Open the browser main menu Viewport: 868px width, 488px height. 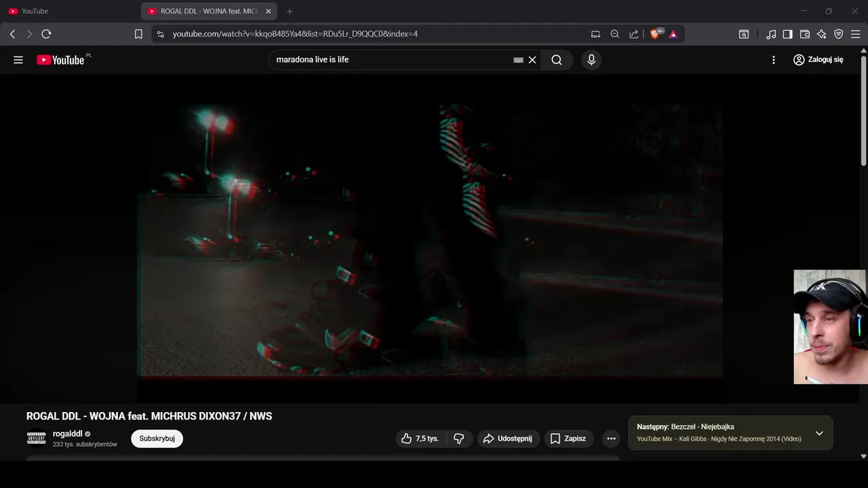click(x=856, y=34)
